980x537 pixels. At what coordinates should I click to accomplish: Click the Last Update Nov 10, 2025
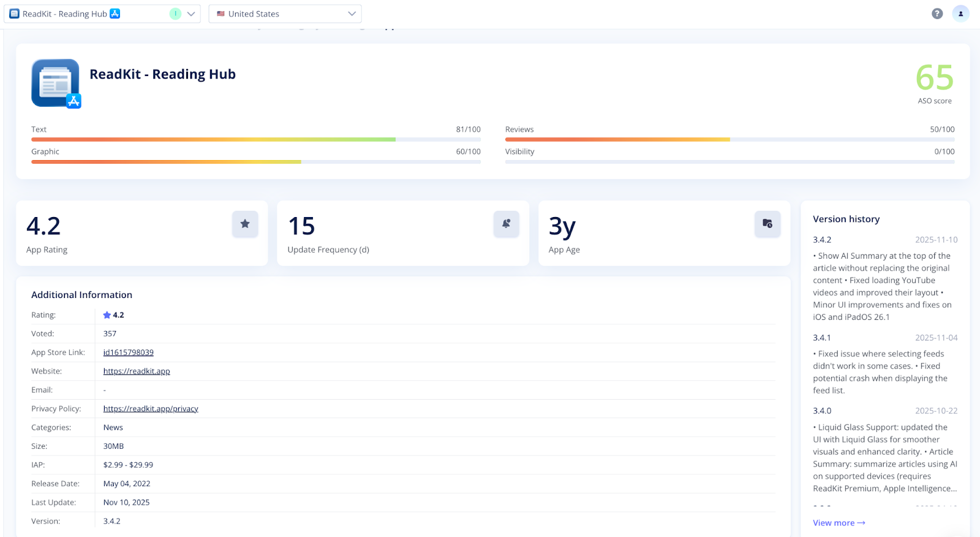click(126, 503)
